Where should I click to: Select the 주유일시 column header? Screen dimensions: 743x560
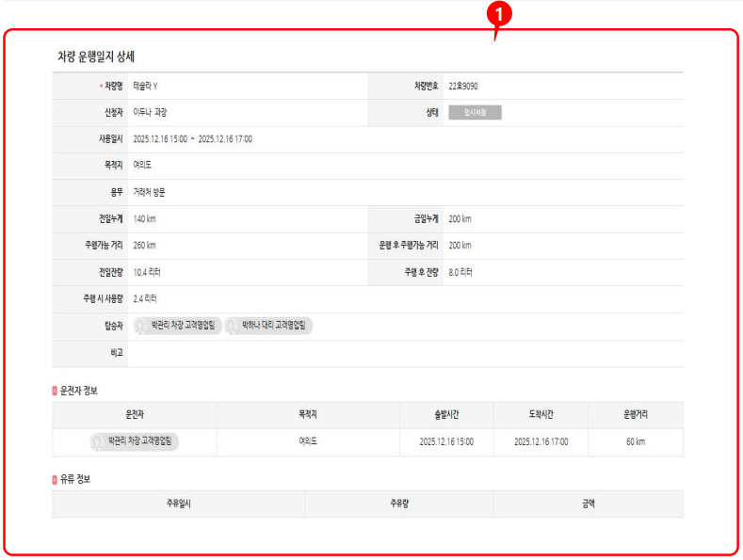[x=178, y=504]
